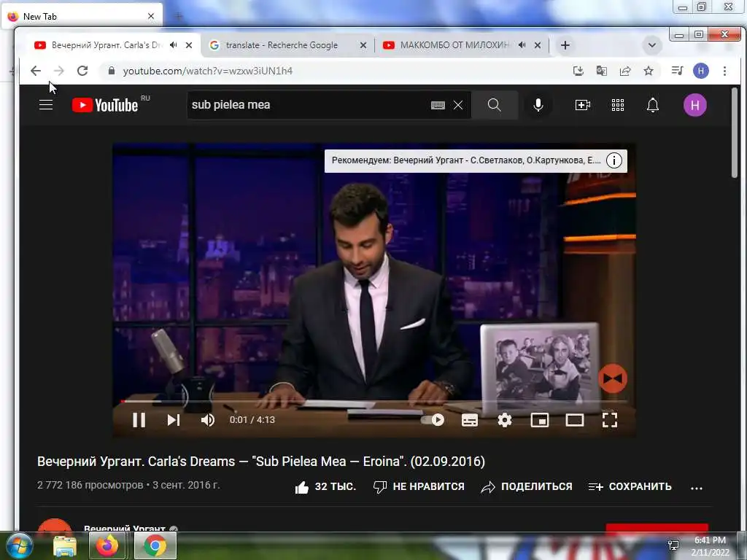This screenshot has width=747, height=560.
Task: Clear the search text 'sub pielea mea'
Action: 458,105
